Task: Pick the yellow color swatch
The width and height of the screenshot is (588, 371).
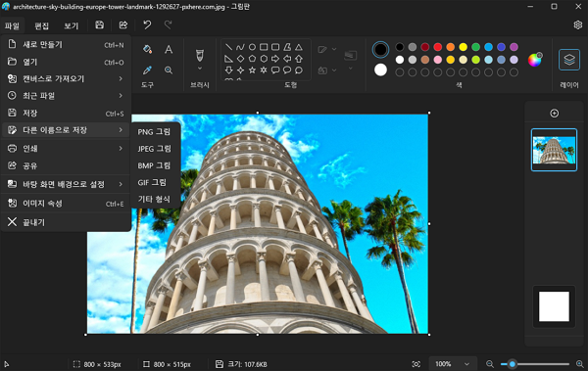Action: click(x=464, y=47)
